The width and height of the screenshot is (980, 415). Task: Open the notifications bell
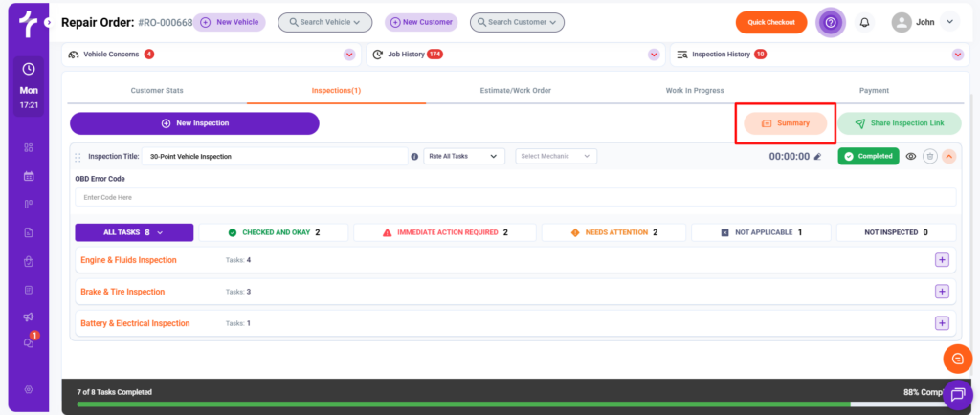click(864, 22)
